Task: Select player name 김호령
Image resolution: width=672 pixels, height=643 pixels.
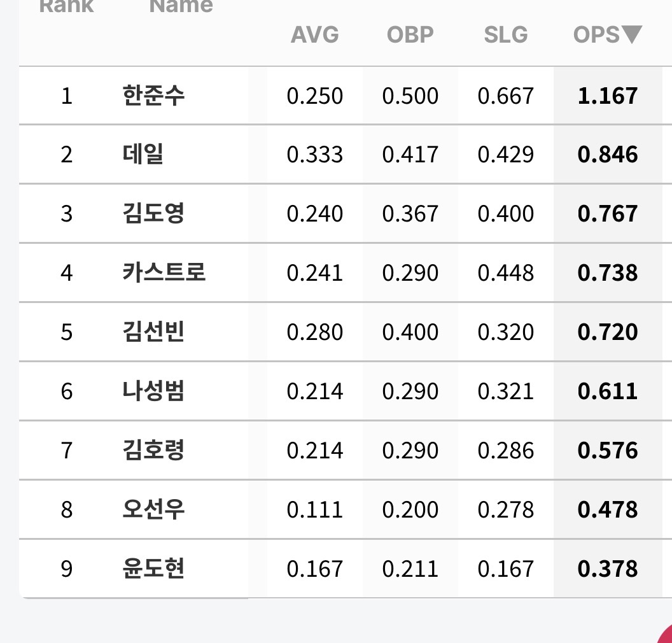Action: 153,450
